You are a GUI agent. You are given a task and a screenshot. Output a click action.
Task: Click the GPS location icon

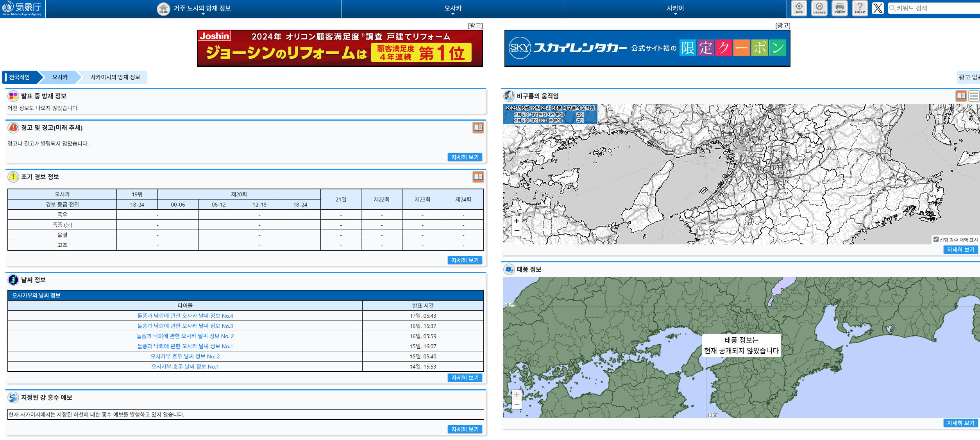(799, 8)
